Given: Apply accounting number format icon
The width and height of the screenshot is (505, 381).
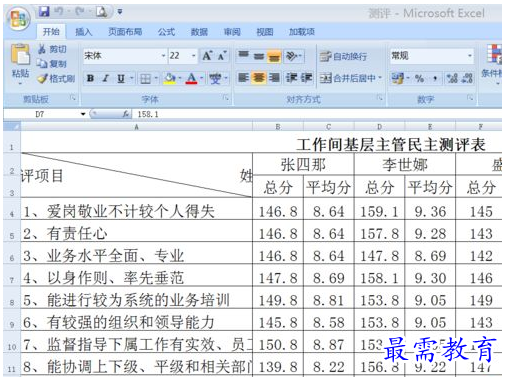Looking at the screenshot, I should 397,78.
